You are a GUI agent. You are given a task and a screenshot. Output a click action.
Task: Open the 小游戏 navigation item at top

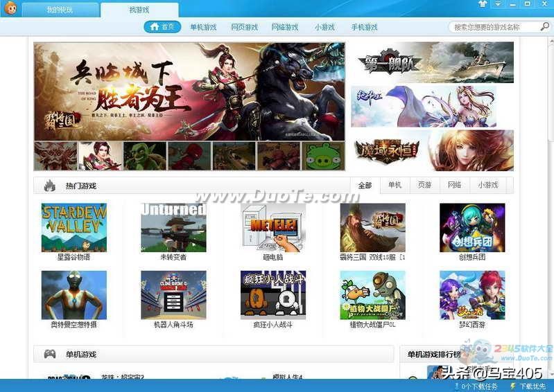tap(324, 27)
